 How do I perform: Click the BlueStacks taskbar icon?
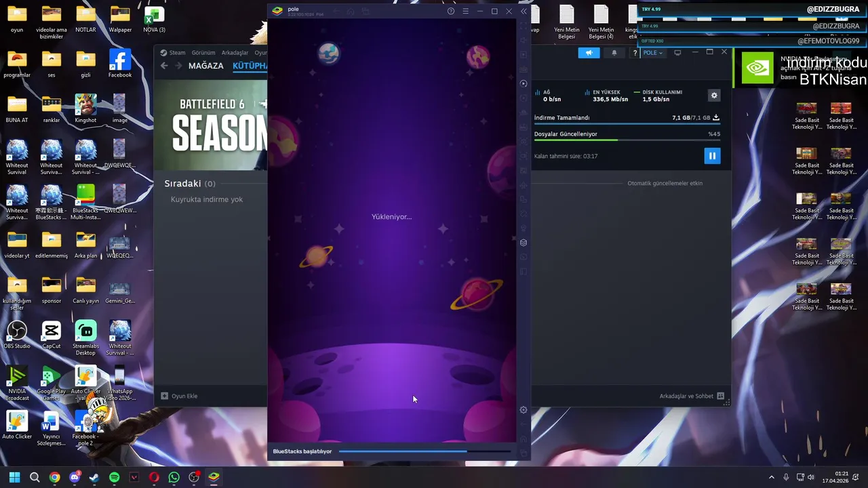[x=214, y=477]
